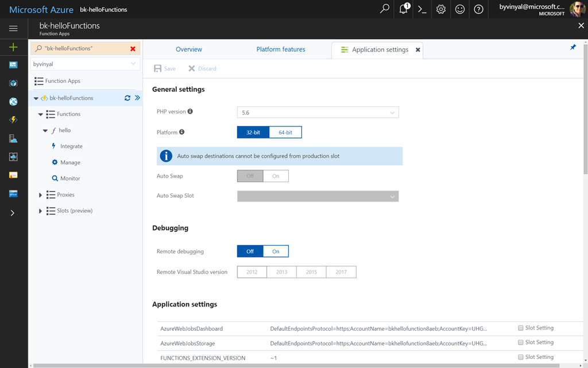Click the green plus create resource icon
The height and width of the screenshot is (368, 588).
click(x=13, y=47)
